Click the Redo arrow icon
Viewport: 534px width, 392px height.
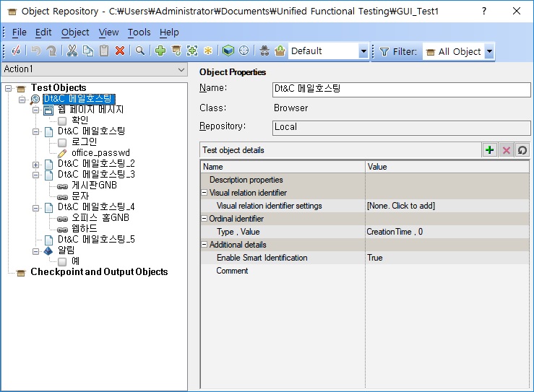point(52,51)
